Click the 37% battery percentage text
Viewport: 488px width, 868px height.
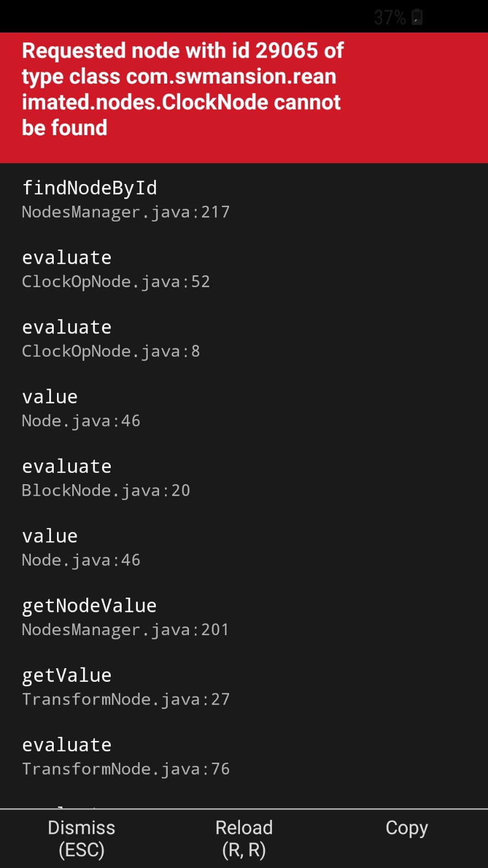pyautogui.click(x=389, y=17)
